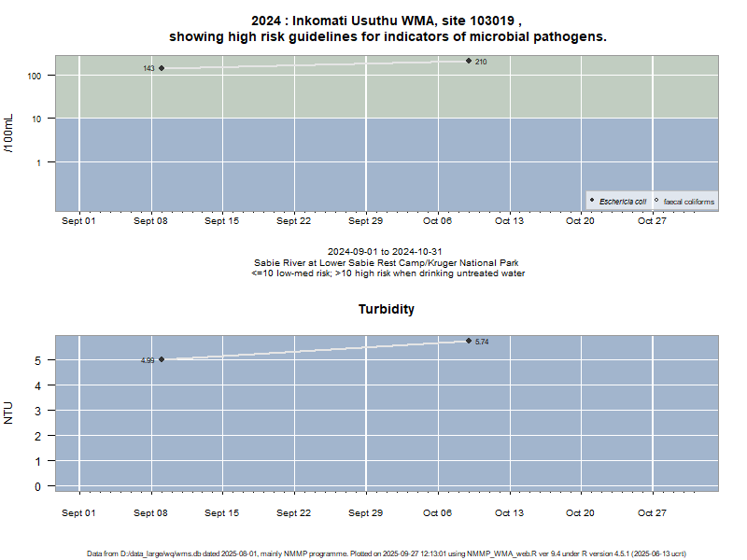Select the turbidity data point at 5.74
Image resolution: width=747 pixels, height=560 pixels.
(x=469, y=341)
